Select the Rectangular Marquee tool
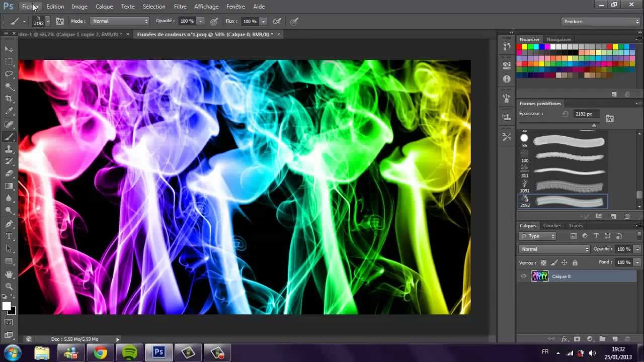 [9, 62]
